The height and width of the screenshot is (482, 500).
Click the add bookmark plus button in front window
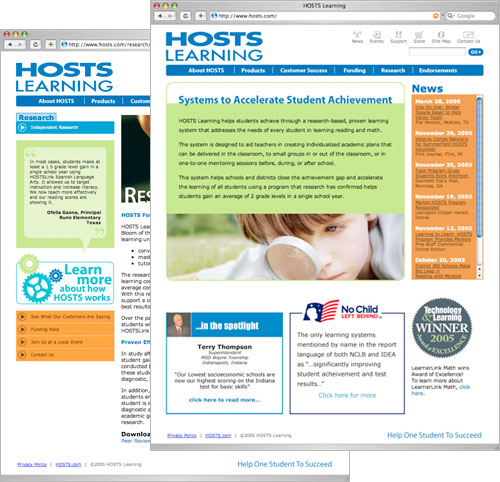200,16
